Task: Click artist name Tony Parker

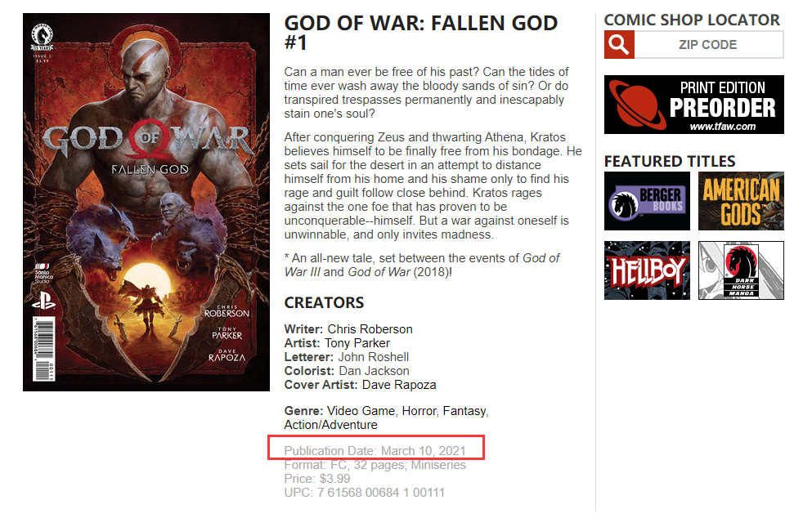Action: pyautogui.click(x=357, y=343)
